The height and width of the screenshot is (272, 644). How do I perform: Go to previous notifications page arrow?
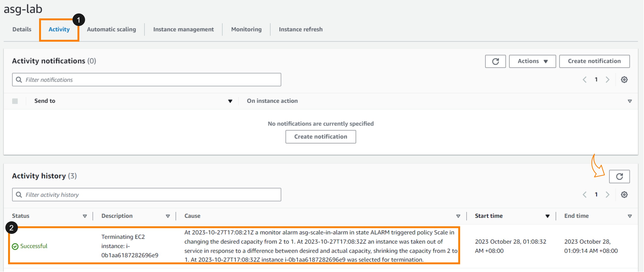point(584,80)
